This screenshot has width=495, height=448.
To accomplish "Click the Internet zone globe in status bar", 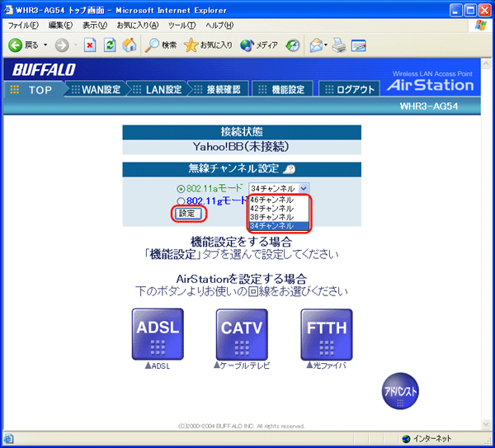I will tap(406, 439).
